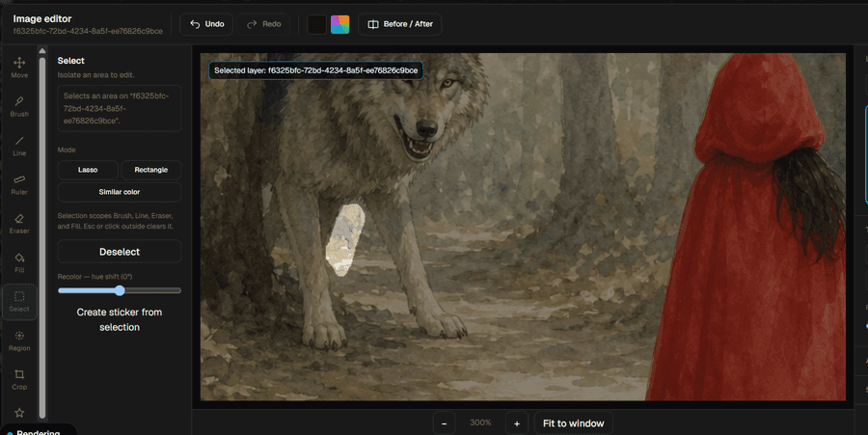Select the Move tool

coord(19,68)
